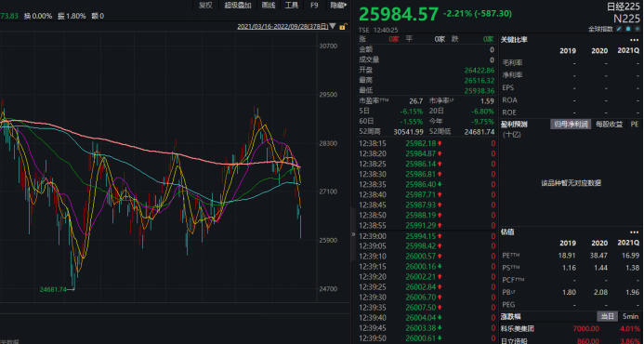The width and height of the screenshot is (644, 344).
Task: Open the 复权 adjustment menu
Action: coord(205,5)
